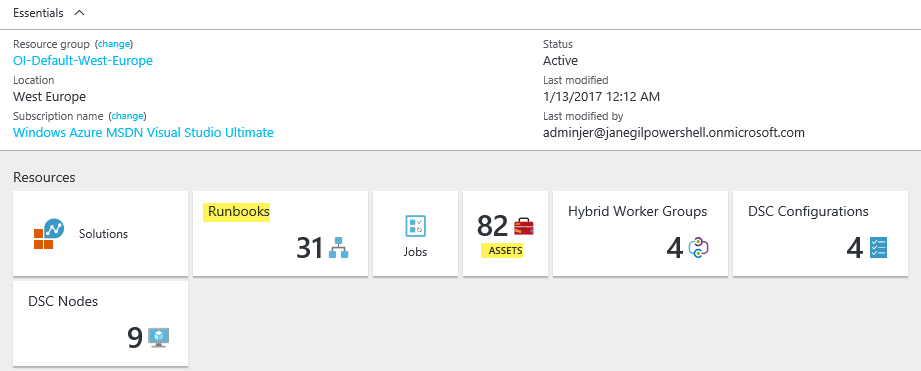Viewport: 921px width, 371px height.
Task: Open Windows Azure MSDN Visual Studio Ultimate subscription
Action: [x=143, y=133]
